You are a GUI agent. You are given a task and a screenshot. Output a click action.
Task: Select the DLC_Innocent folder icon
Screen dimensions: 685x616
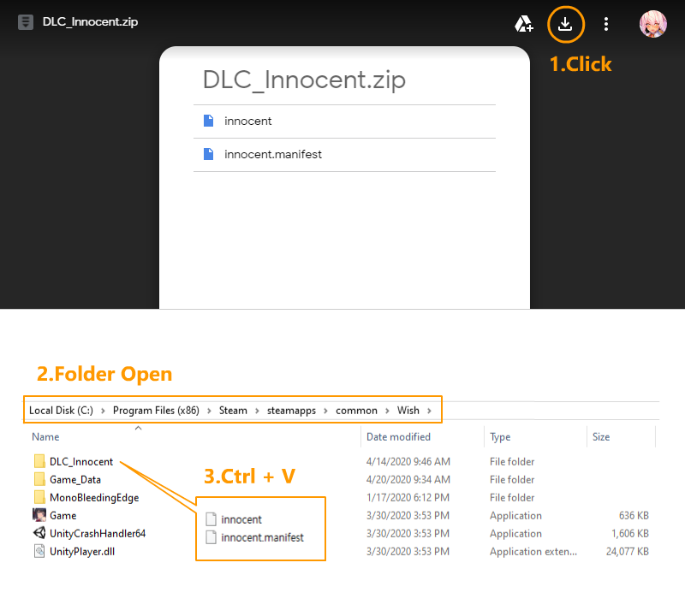(39, 461)
